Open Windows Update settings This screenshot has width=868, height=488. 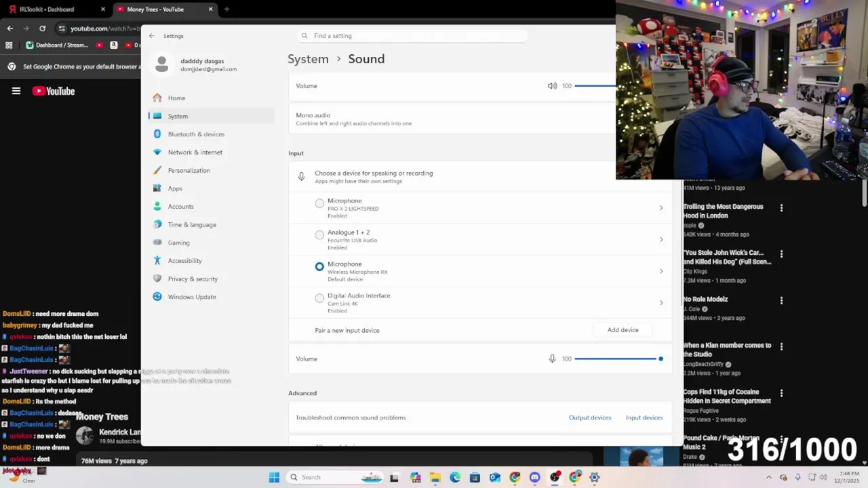point(211,297)
